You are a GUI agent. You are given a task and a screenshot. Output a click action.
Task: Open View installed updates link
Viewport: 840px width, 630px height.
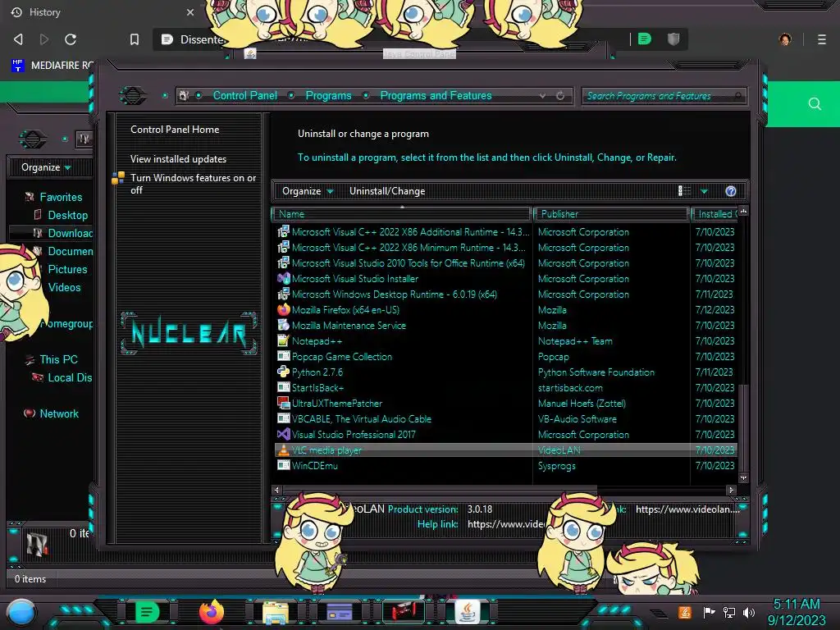pos(178,159)
